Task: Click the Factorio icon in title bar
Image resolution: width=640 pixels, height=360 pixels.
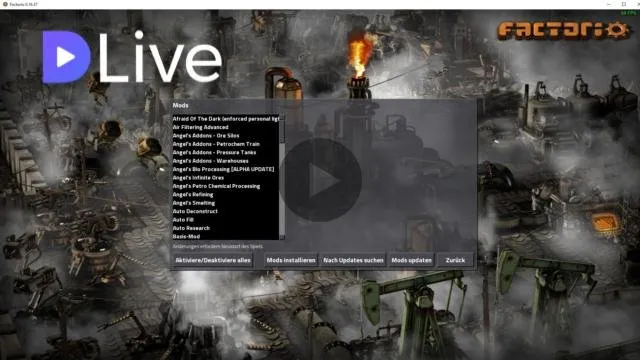Action: tap(5, 4)
